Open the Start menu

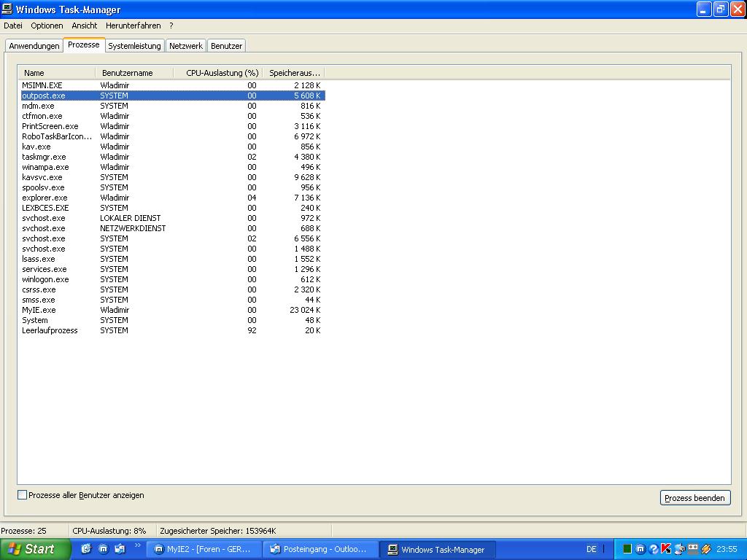pos(35,549)
